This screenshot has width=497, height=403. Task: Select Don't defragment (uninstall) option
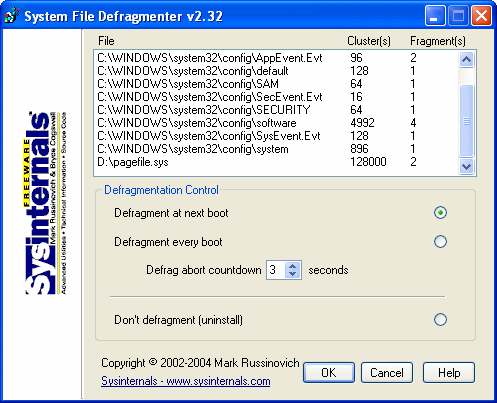440,319
